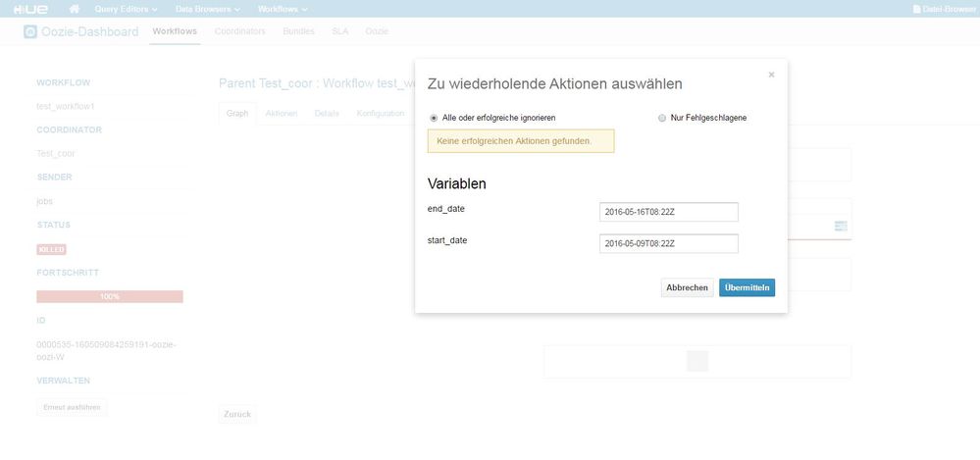Switch to the Workflows dashboard tab
Viewport: 980px width, 460px height.
tap(175, 31)
